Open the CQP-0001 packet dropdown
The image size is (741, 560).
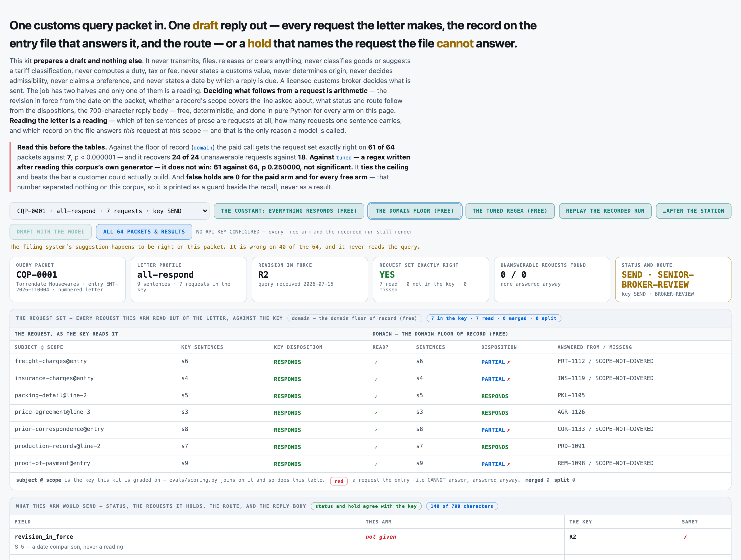tap(109, 211)
